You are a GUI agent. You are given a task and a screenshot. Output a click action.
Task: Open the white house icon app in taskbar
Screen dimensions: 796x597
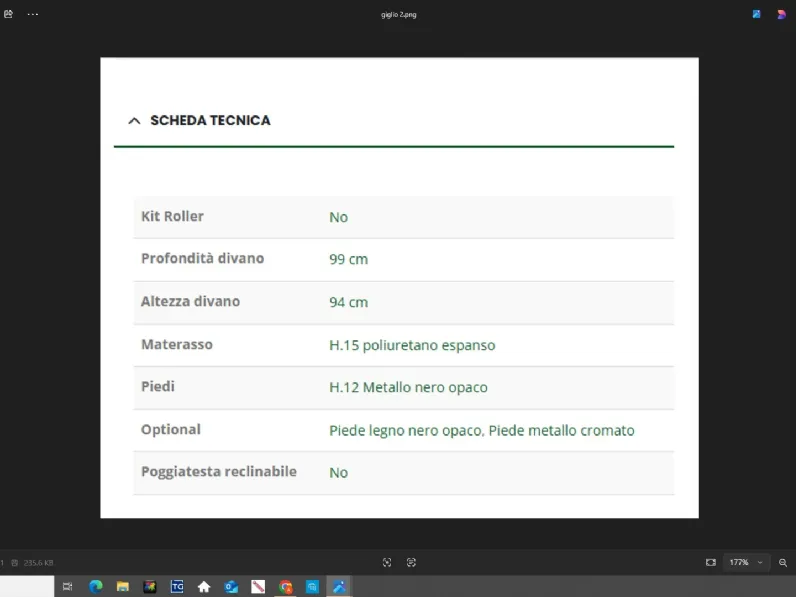(x=204, y=587)
